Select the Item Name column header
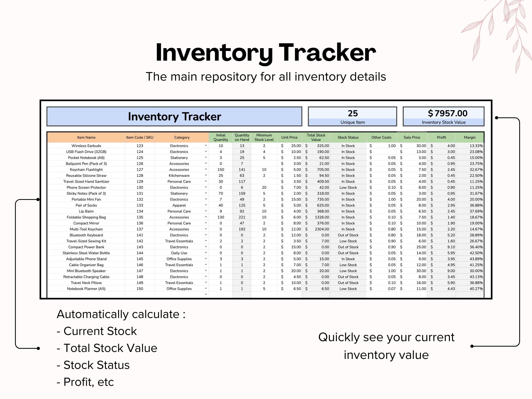This screenshot has width=532, height=399. pos(86,137)
